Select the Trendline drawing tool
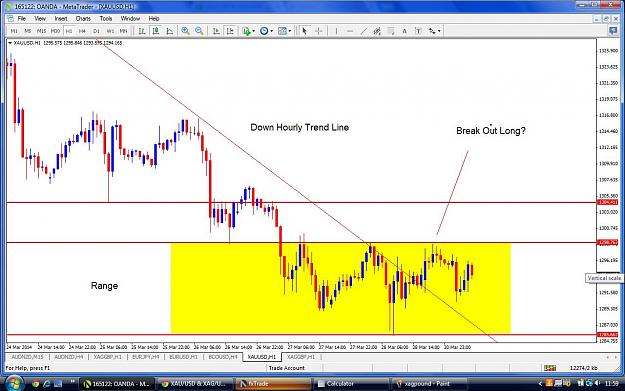625x391 pixels. [x=364, y=31]
